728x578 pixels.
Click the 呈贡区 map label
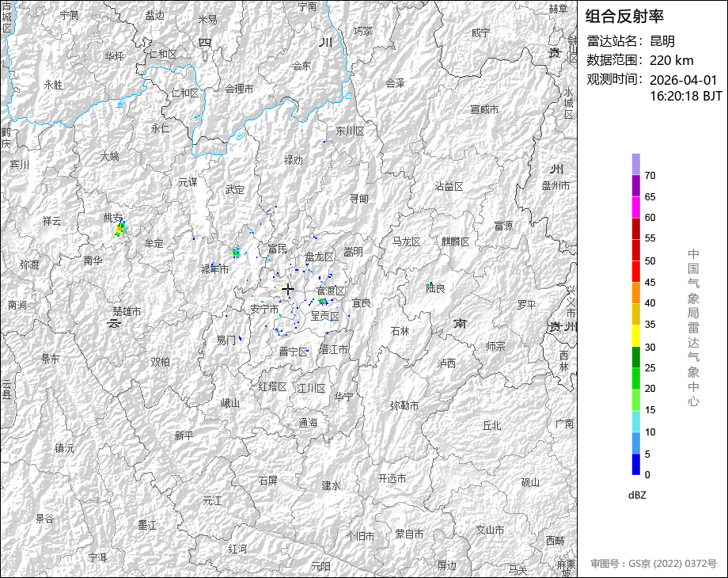tap(324, 316)
